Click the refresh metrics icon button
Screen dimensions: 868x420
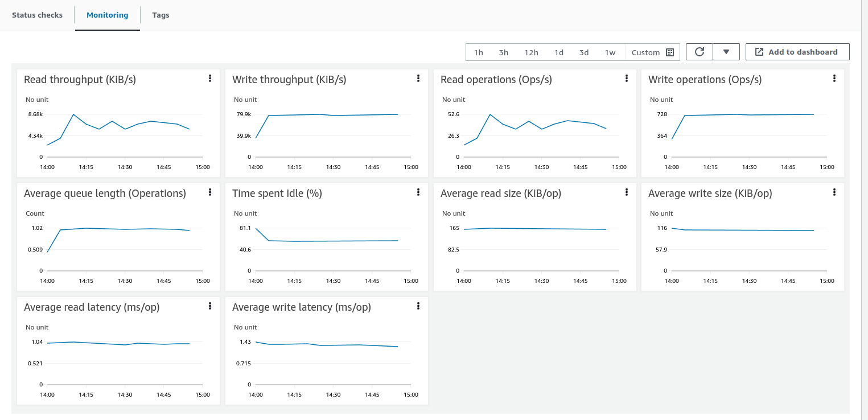pos(700,52)
